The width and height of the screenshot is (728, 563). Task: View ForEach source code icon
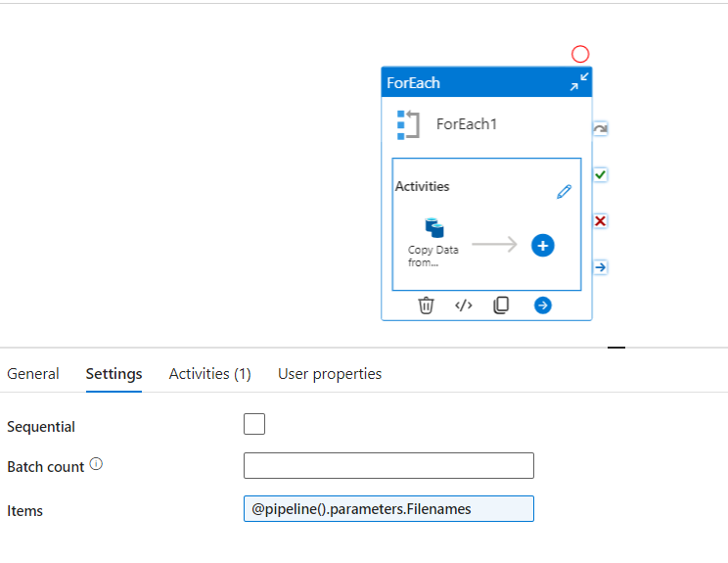pos(464,305)
